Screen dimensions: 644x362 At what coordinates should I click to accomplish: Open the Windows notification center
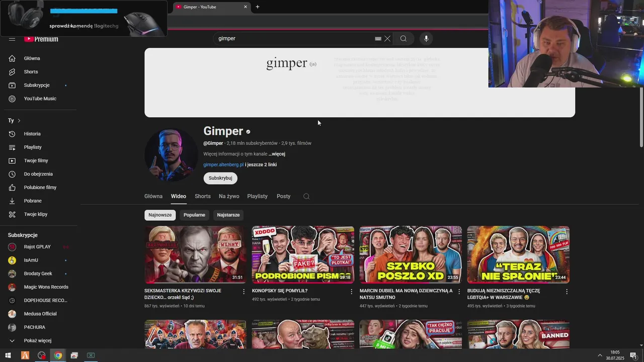(x=633, y=355)
